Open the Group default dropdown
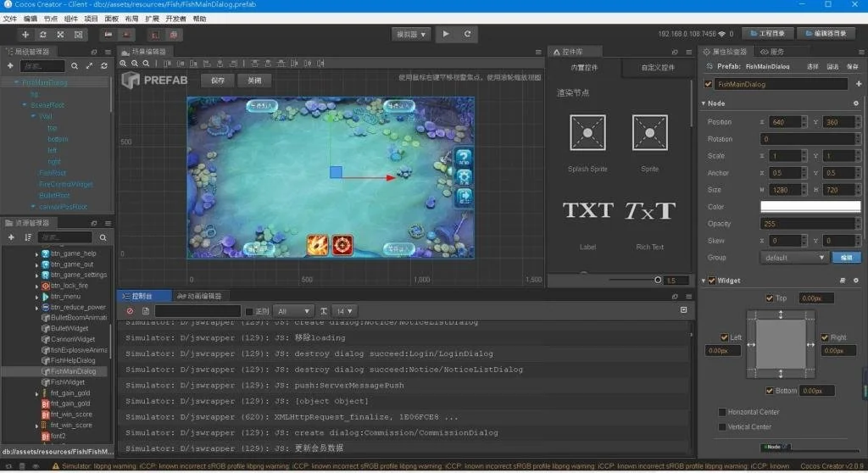 coord(793,258)
